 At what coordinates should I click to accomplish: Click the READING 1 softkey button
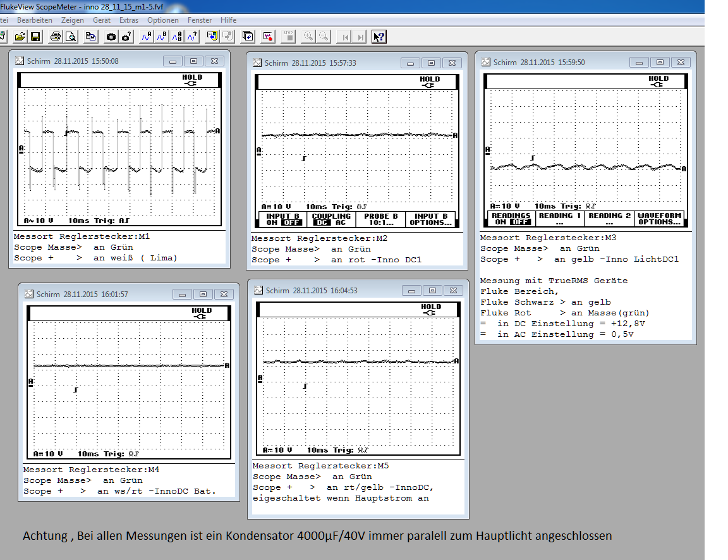coord(560,219)
